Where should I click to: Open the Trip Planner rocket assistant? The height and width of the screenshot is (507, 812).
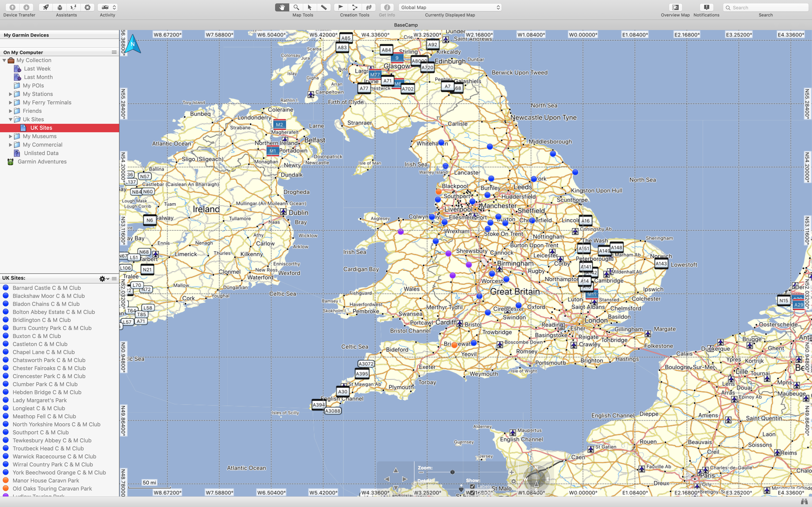coord(46,7)
